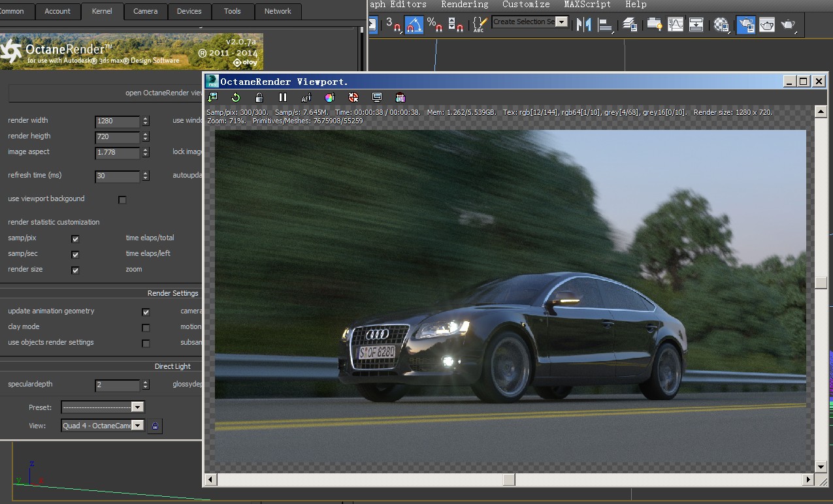Switch to the Camera tab
833x504 pixels.
(145, 11)
